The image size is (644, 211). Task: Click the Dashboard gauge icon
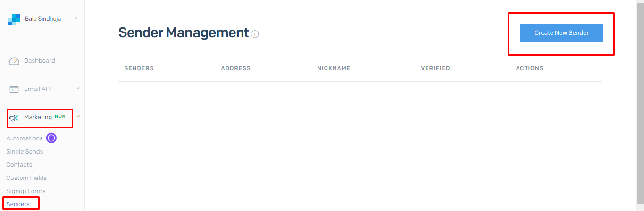[14, 61]
